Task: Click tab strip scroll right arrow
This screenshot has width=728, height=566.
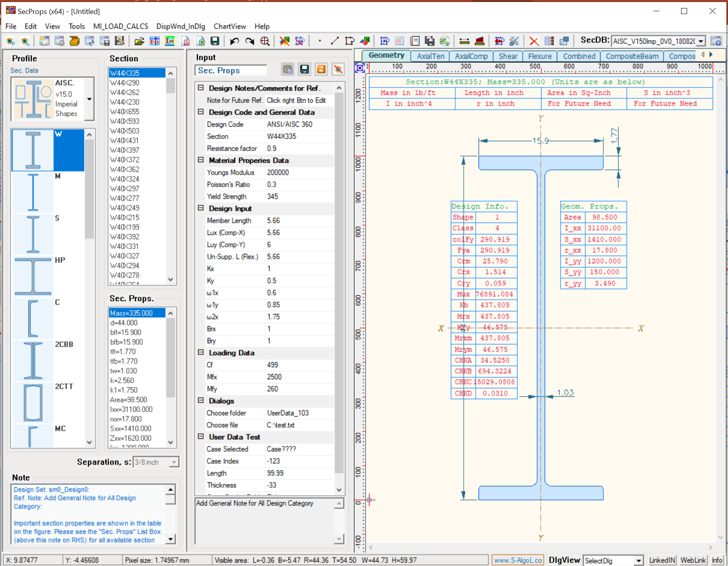Action: pyautogui.click(x=711, y=55)
